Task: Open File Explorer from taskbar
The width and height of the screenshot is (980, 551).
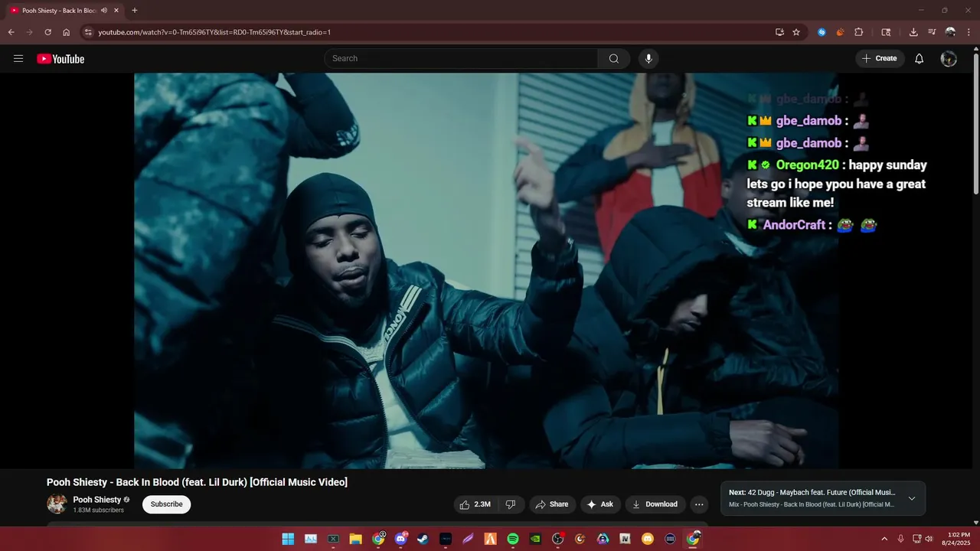Action: click(355, 539)
